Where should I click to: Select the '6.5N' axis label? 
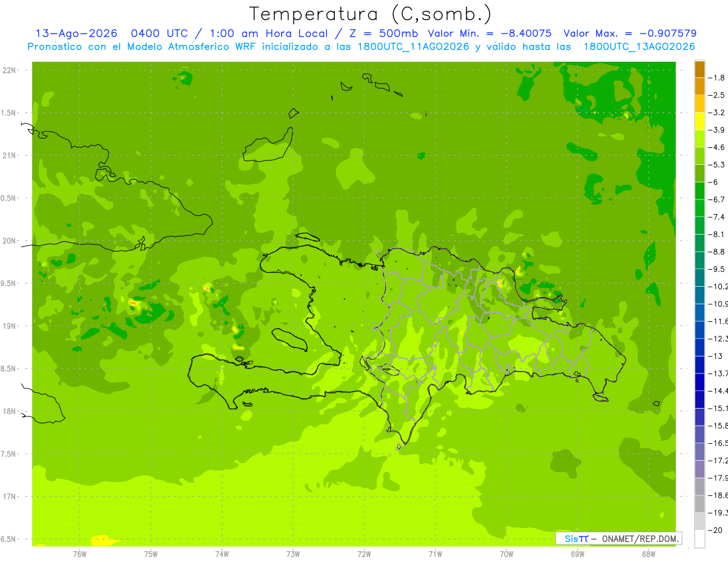9,539
